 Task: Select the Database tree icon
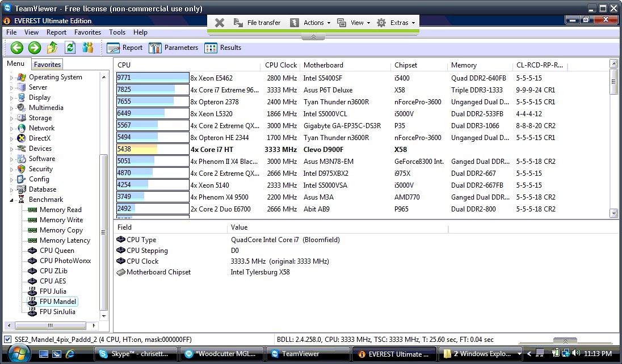[x=22, y=189]
